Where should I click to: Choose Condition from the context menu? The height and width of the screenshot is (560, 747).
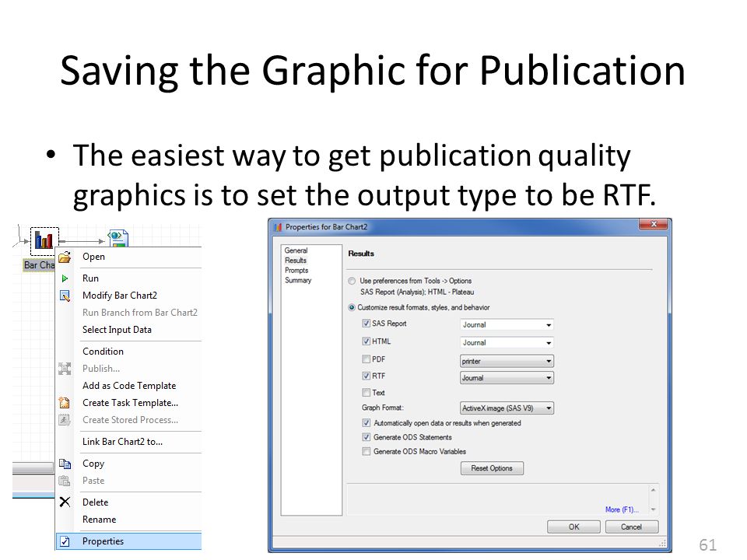(128, 352)
